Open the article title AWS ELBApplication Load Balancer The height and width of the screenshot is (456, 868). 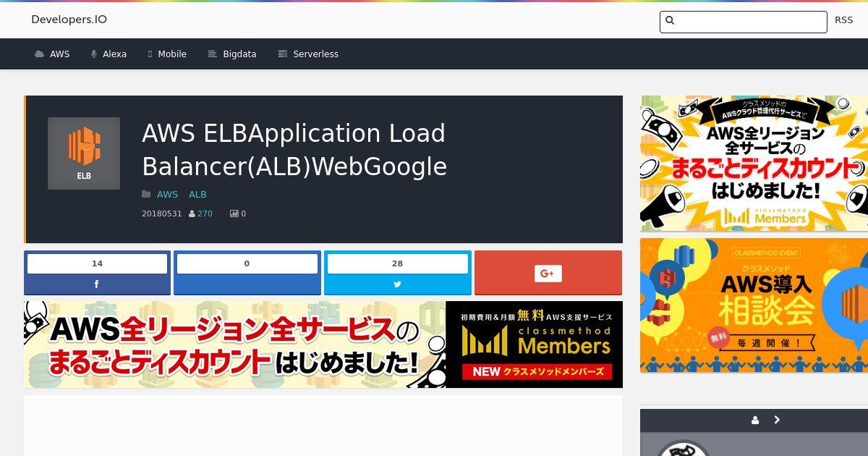[294, 150]
